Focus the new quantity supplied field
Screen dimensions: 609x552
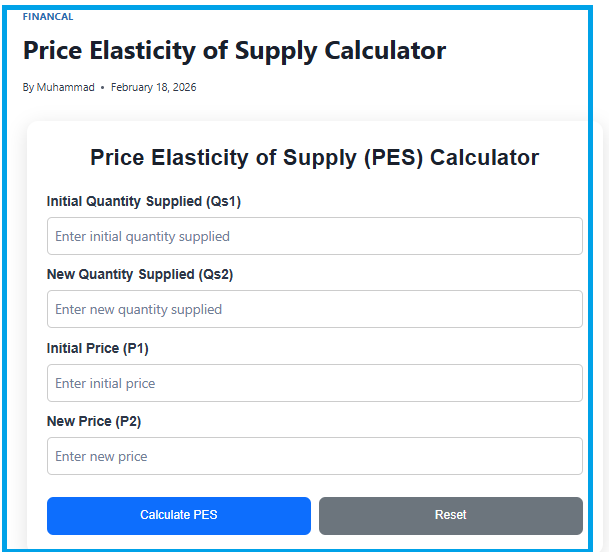[x=314, y=310]
